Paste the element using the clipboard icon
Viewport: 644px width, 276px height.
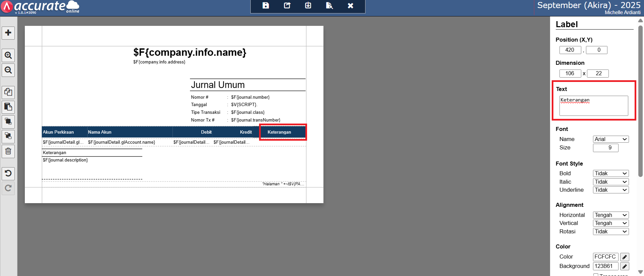point(8,107)
